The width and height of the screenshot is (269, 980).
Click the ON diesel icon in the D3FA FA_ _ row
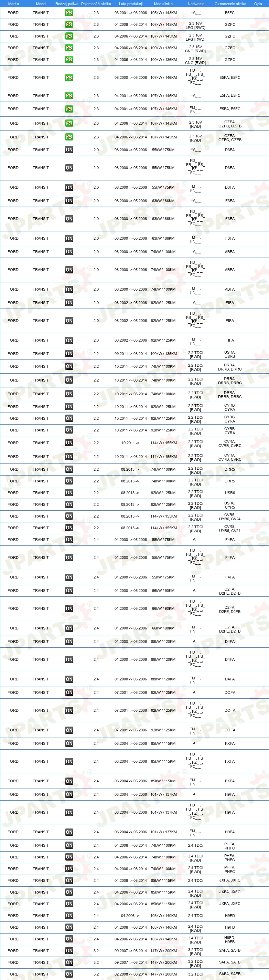(69, 150)
